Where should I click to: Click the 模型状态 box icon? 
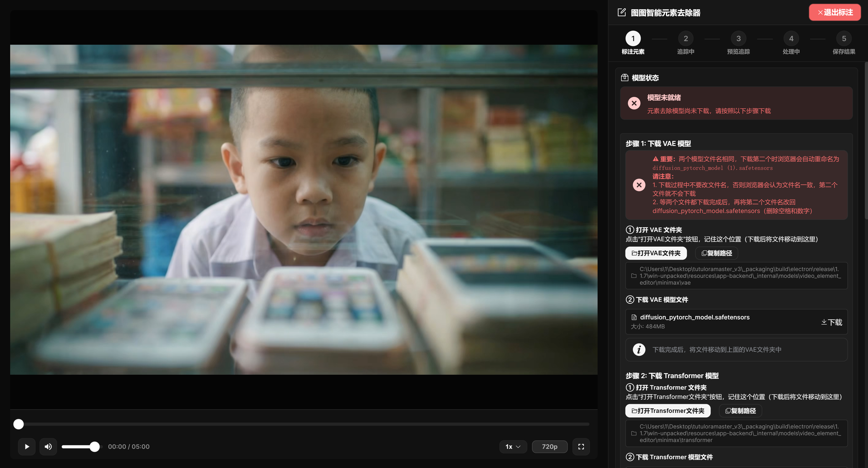(x=624, y=78)
